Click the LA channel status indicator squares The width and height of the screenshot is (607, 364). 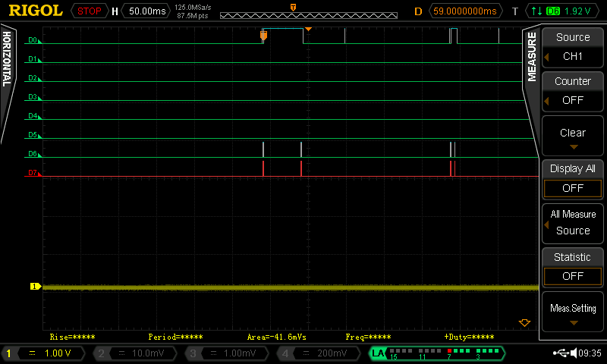[444, 351]
